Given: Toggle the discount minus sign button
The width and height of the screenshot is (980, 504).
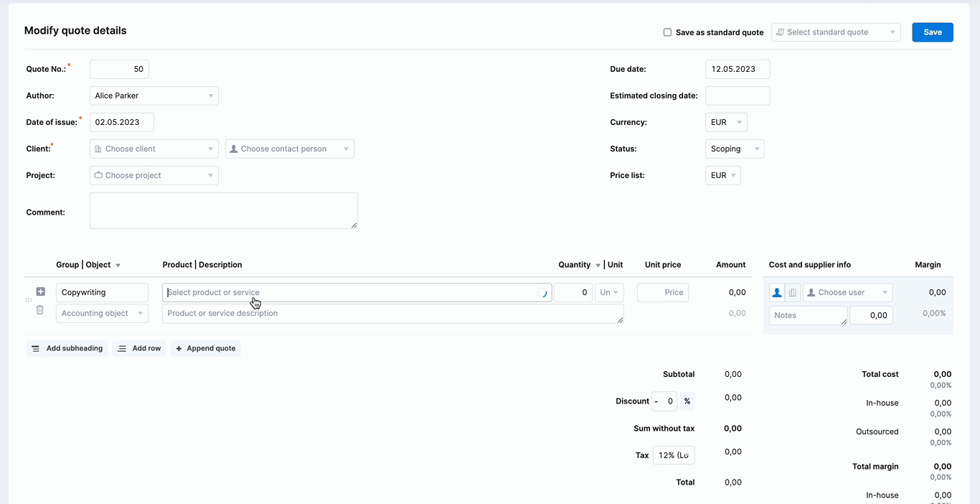Looking at the screenshot, I should tap(656, 401).
